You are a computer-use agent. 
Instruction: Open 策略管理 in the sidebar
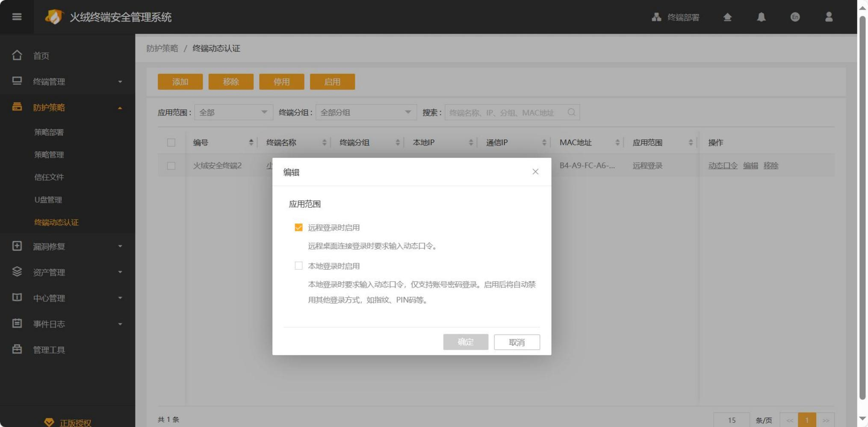point(49,155)
